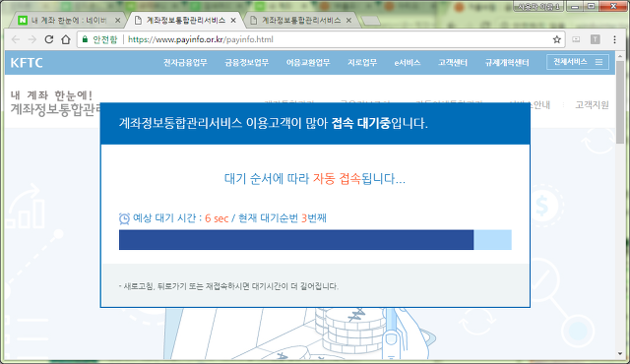
Task: Click the KFTC logo
Action: pyautogui.click(x=27, y=63)
